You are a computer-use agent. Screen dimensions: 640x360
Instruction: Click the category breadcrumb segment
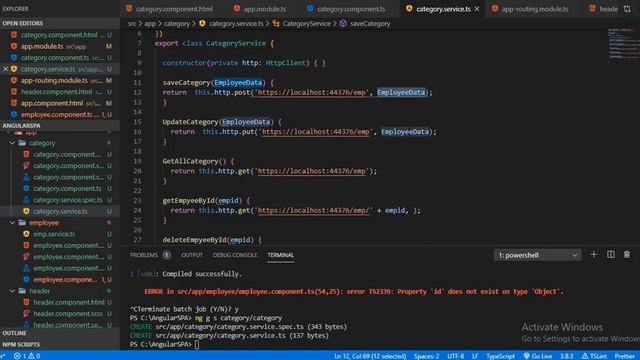177,24
